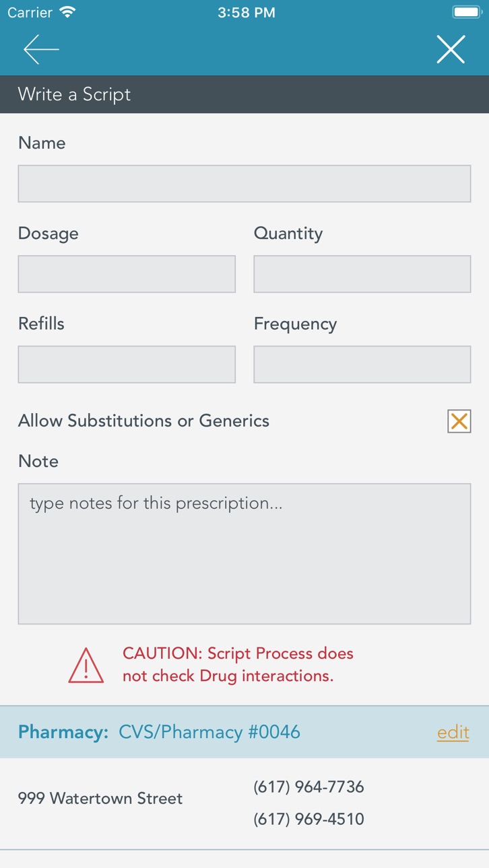The height and width of the screenshot is (868, 489).
Task: Go back using the left arrow
Action: pos(41,50)
